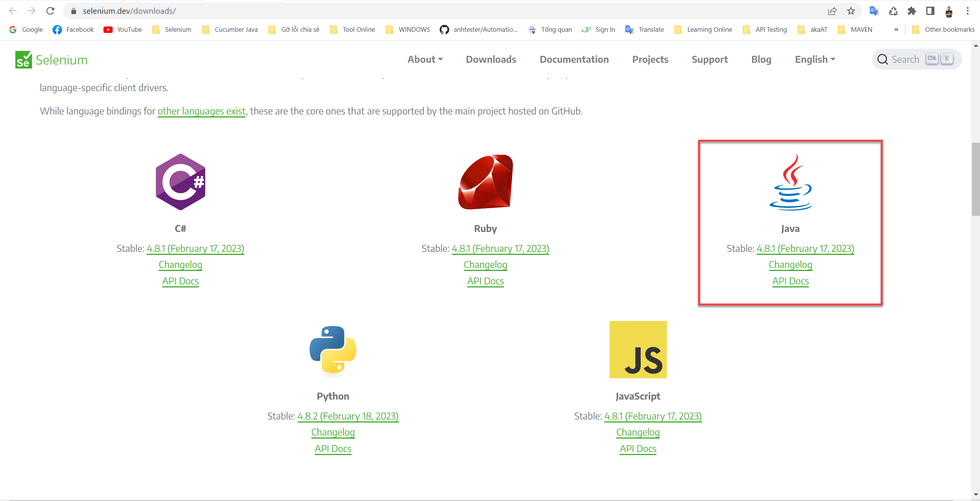Open the anhtester/Automation GitHub bookmark
This screenshot has width=980, height=501.
[479, 29]
